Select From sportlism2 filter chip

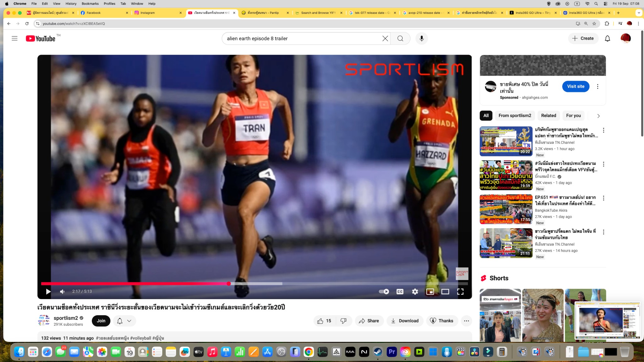(515, 116)
